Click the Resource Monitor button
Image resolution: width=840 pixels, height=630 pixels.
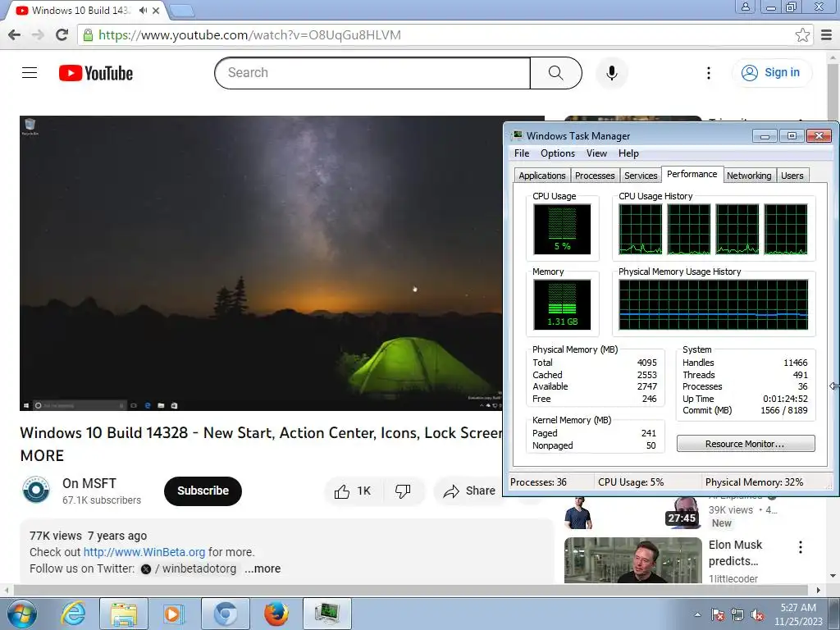745,444
